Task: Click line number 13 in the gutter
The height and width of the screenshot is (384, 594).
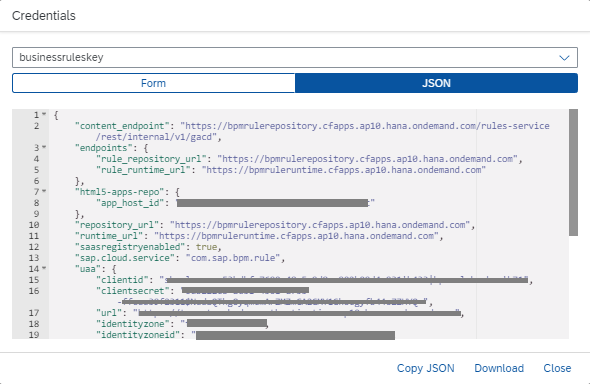Action: [x=34, y=258]
